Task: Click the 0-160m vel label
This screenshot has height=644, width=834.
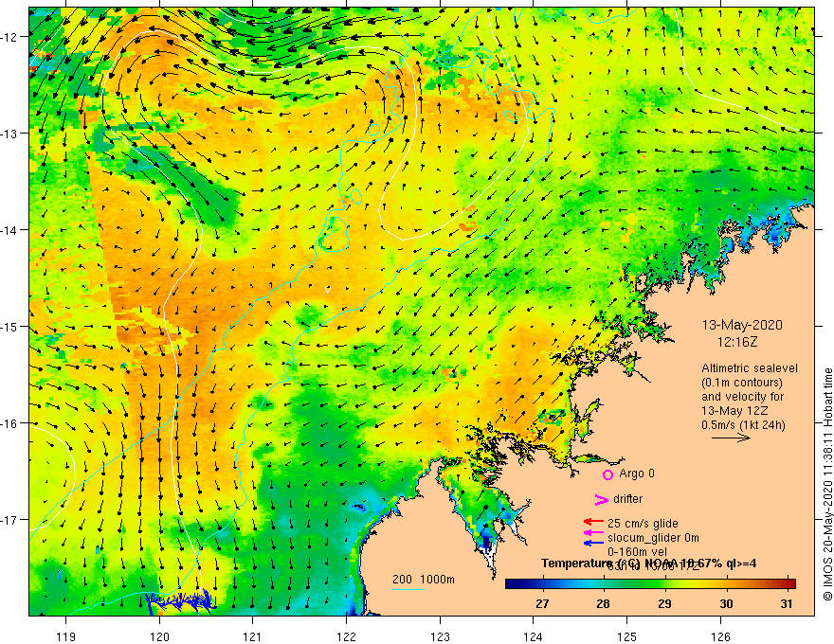Action: pos(637,552)
